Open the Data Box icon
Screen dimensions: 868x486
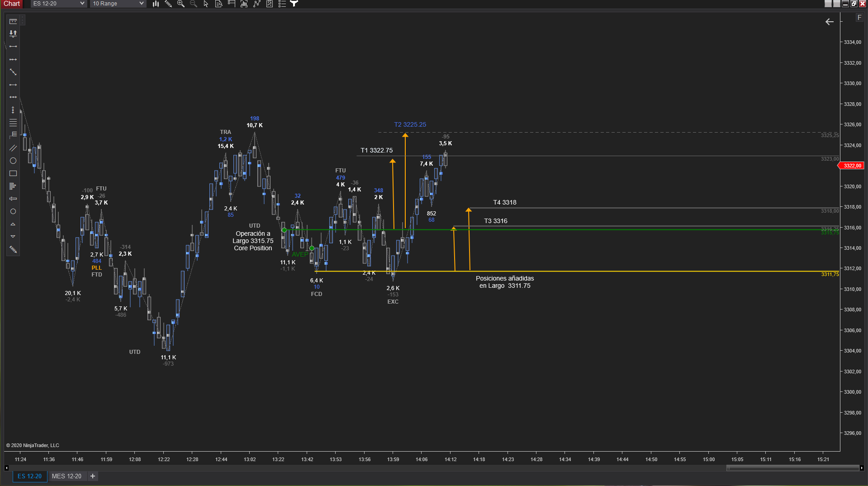pos(219,4)
